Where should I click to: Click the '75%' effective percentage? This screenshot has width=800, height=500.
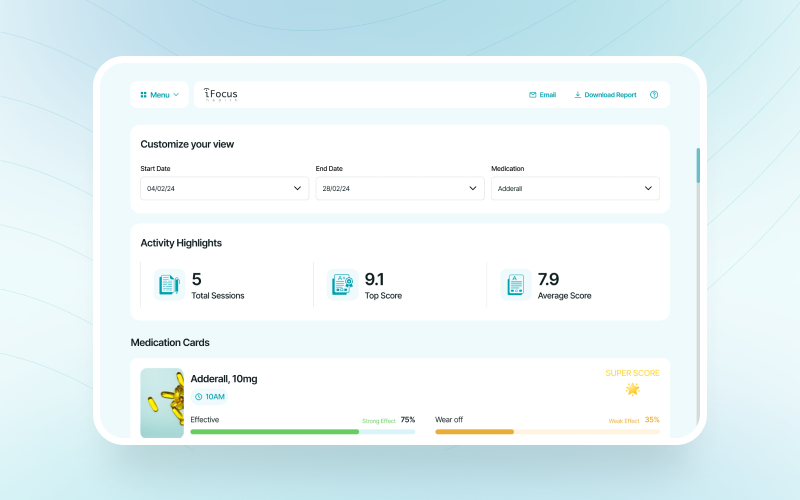click(408, 419)
